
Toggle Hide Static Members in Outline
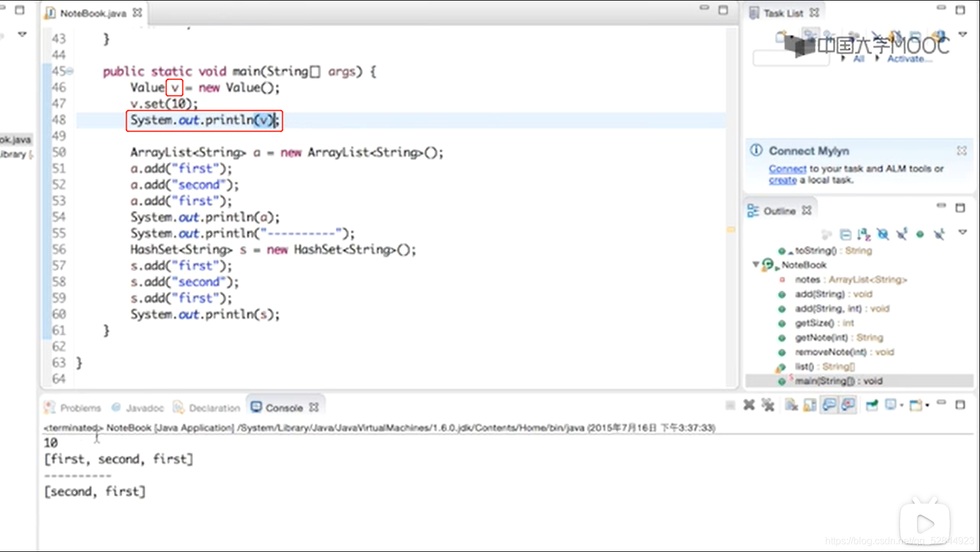coord(902,234)
